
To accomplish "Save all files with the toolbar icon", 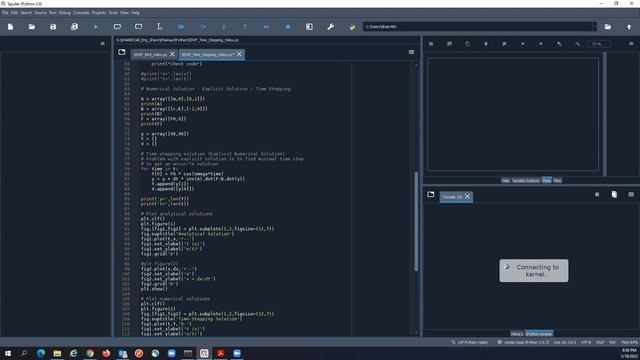I will coord(74,27).
